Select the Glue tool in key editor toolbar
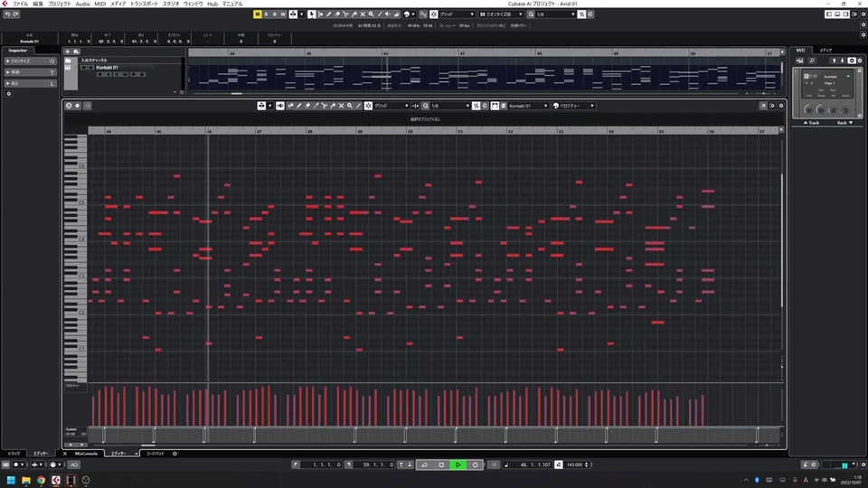 (x=333, y=106)
